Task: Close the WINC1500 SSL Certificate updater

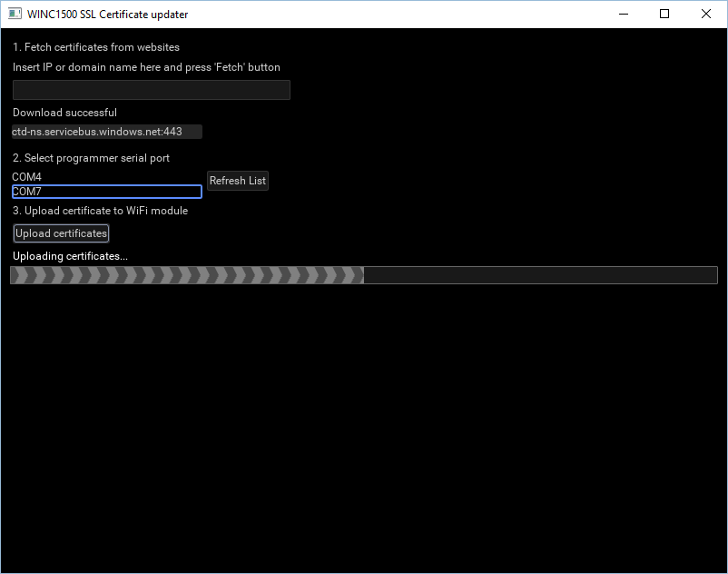Action: pos(705,14)
